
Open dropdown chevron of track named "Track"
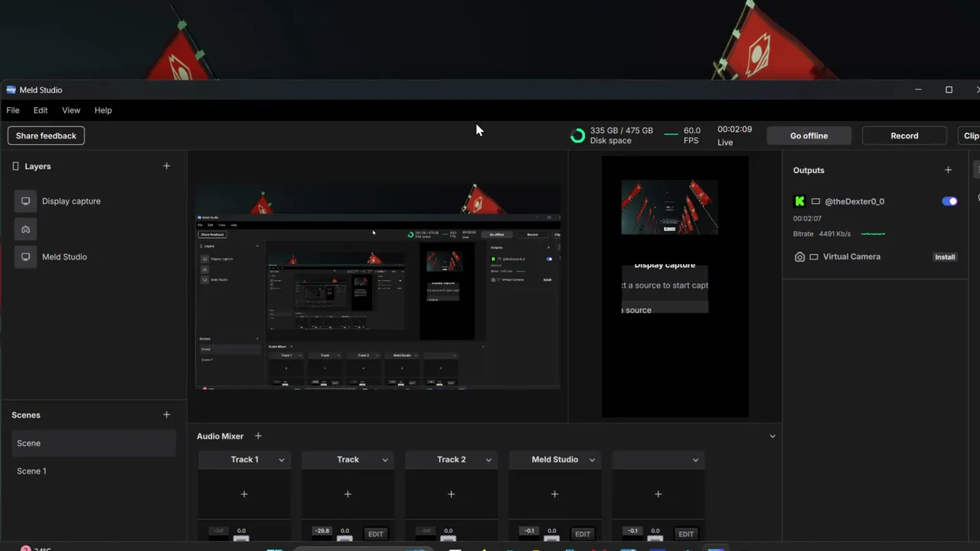[385, 460]
